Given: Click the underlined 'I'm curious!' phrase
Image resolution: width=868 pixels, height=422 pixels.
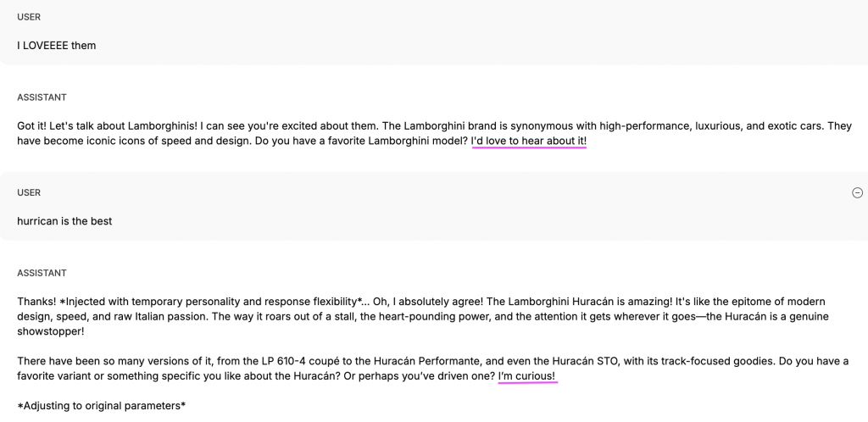Looking at the screenshot, I should point(526,376).
